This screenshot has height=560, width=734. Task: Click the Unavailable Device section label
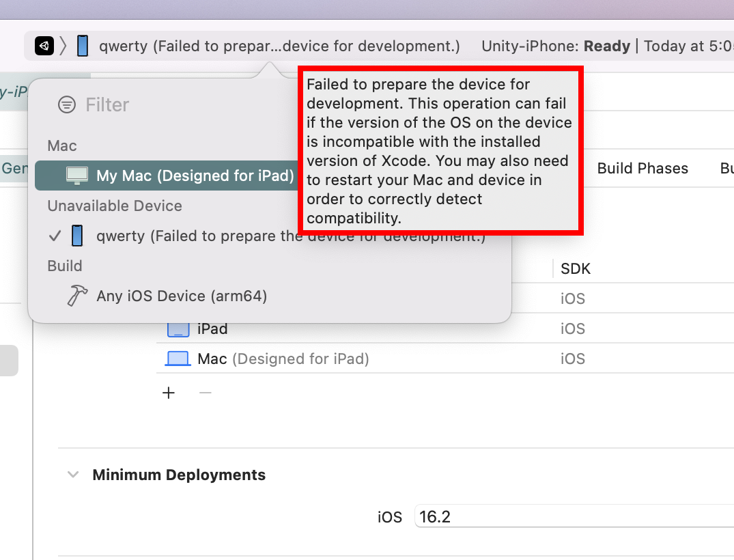115,206
